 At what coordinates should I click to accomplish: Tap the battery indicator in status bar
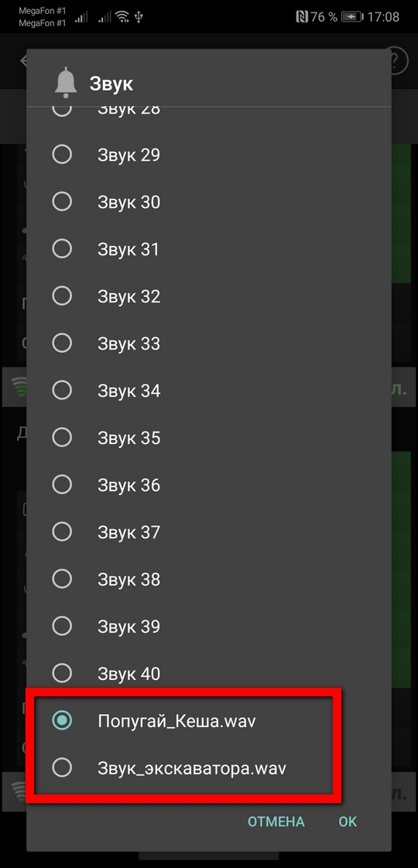[x=351, y=17]
